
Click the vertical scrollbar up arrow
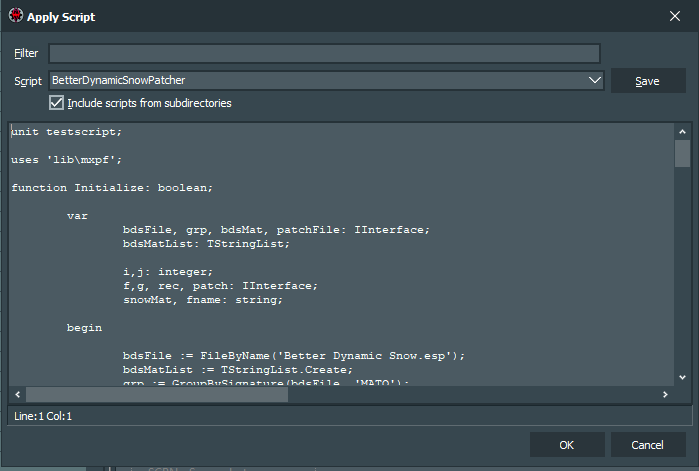point(682,131)
